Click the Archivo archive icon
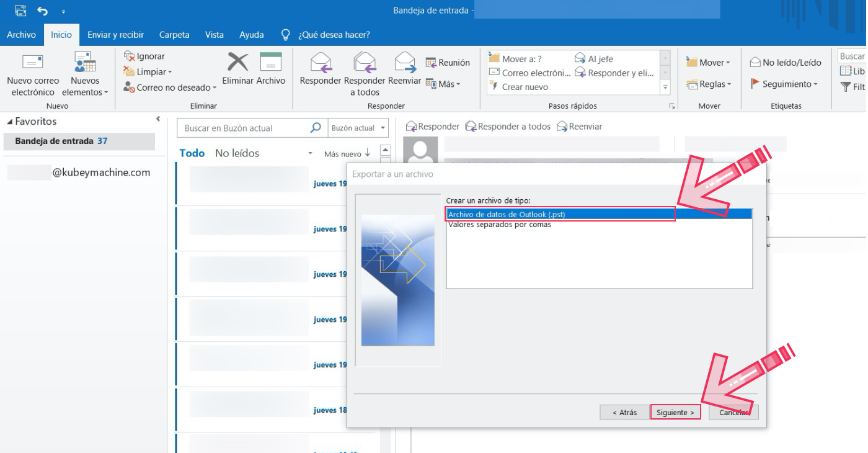The height and width of the screenshot is (453, 868). point(271,62)
